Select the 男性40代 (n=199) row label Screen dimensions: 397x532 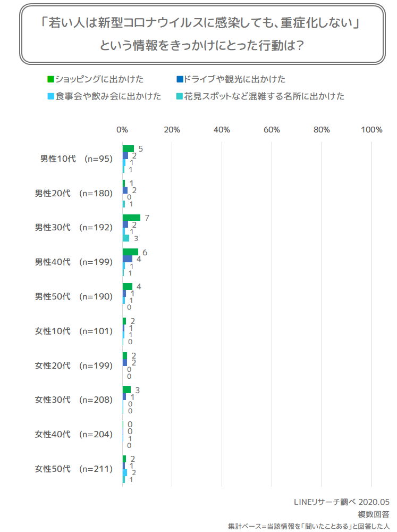73,262
